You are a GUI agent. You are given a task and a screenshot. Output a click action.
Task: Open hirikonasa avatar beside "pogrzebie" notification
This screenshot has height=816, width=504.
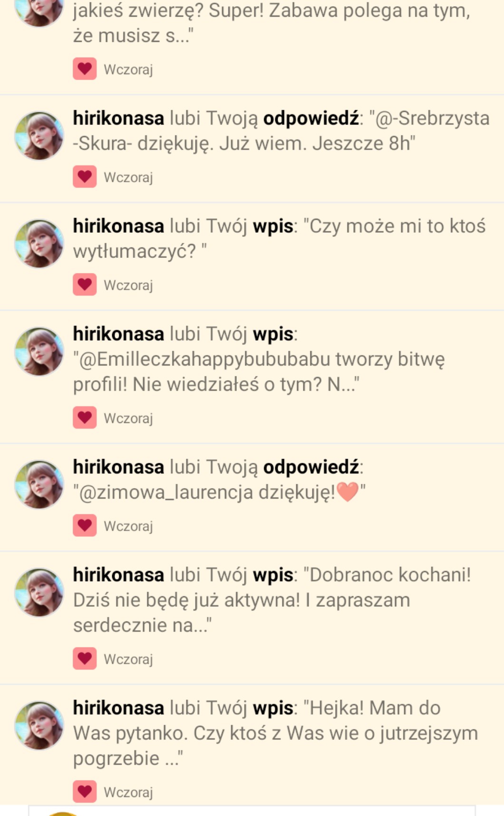(x=39, y=726)
